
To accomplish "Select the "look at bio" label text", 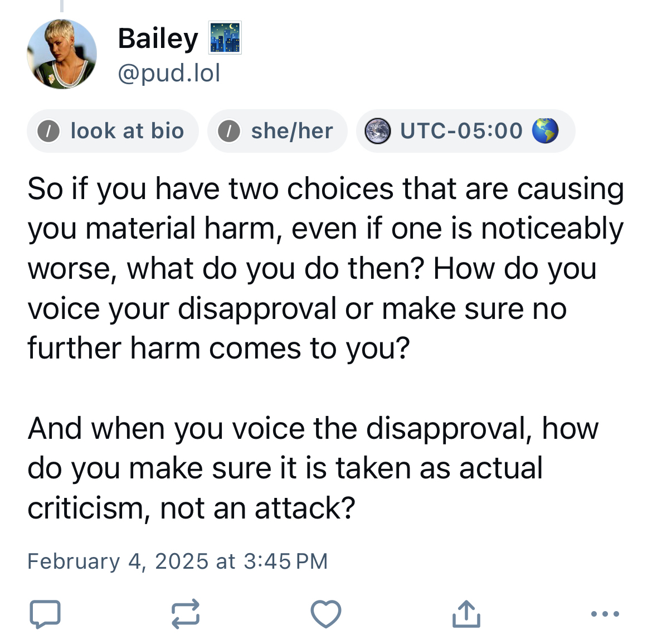I will pos(127,131).
